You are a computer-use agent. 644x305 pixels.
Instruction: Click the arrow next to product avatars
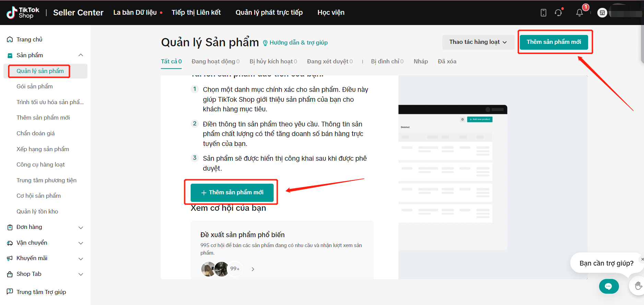(x=253, y=269)
